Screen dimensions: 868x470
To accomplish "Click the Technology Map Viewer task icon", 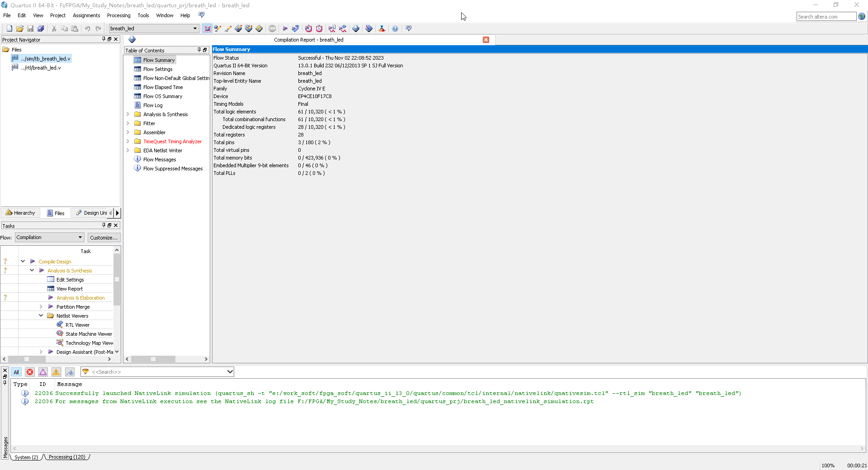I will (x=60, y=343).
